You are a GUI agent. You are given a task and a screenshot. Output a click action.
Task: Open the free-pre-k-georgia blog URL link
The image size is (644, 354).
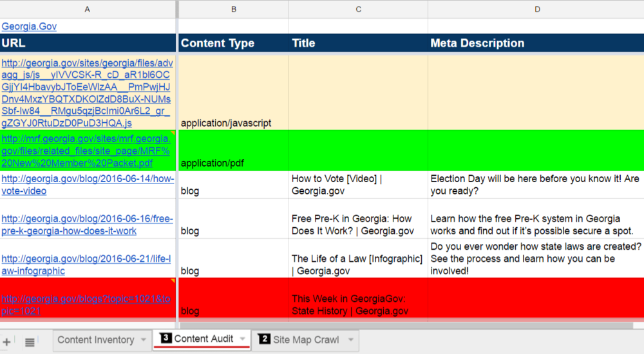[87, 225]
